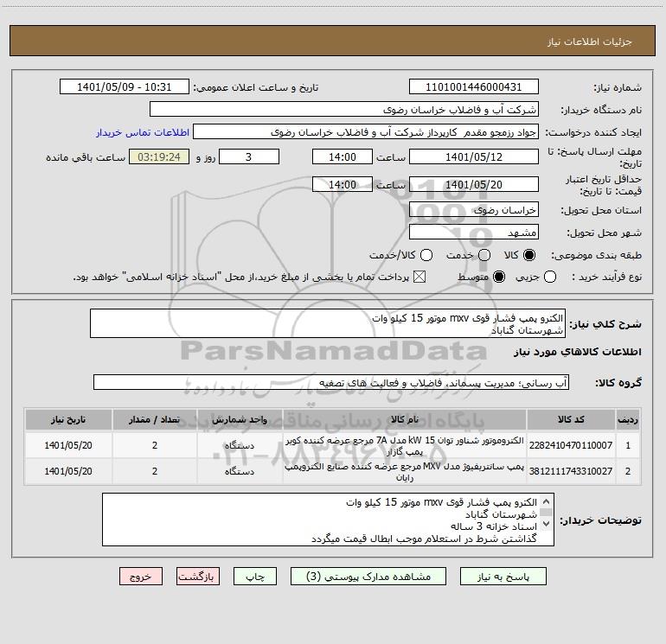This screenshot has width=666, height=644.
Task: Click the response deadline date 1401/05/12
Action: (x=474, y=156)
